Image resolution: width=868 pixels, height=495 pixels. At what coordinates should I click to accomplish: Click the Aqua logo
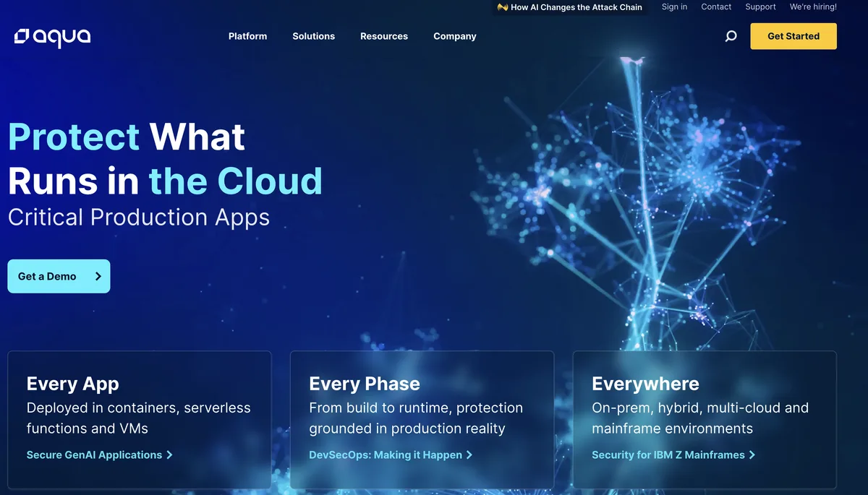coord(52,36)
